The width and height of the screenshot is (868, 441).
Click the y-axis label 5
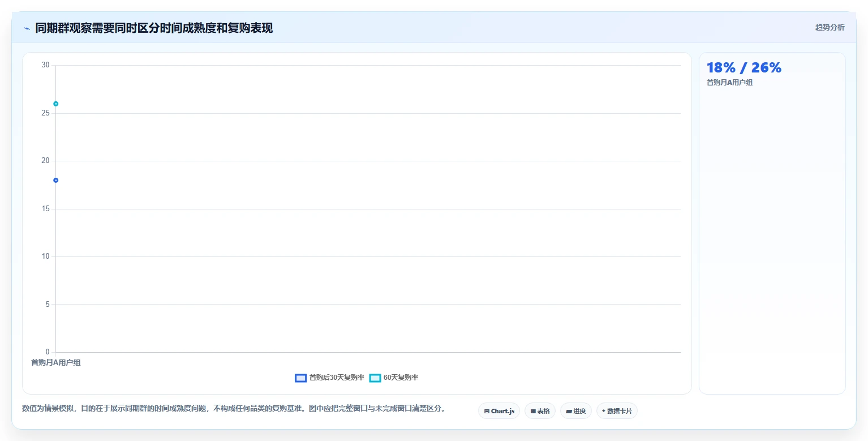pyautogui.click(x=48, y=305)
